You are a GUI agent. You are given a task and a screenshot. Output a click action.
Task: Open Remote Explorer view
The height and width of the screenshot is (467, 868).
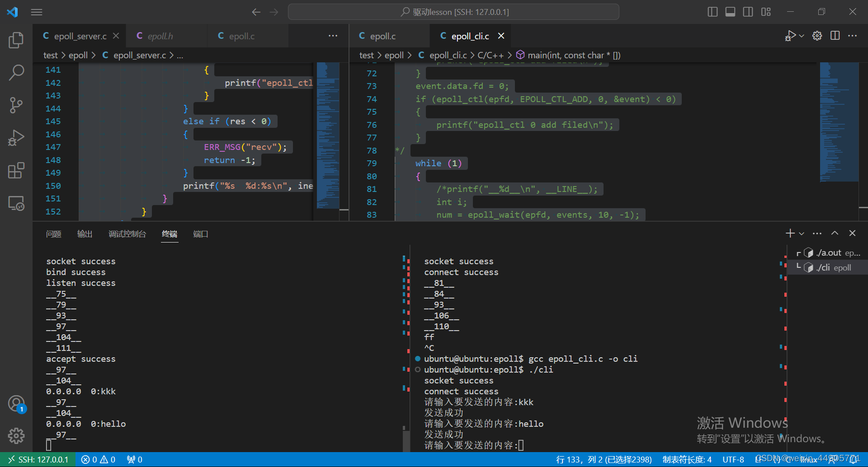[16, 203]
